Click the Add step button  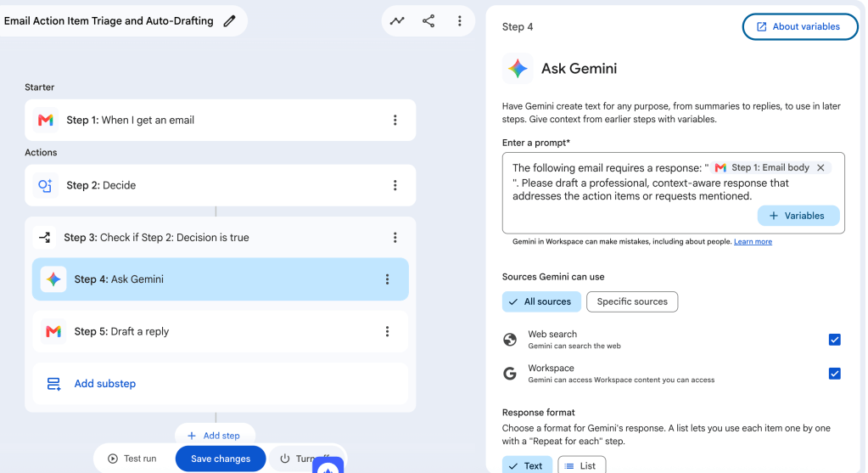coord(215,436)
